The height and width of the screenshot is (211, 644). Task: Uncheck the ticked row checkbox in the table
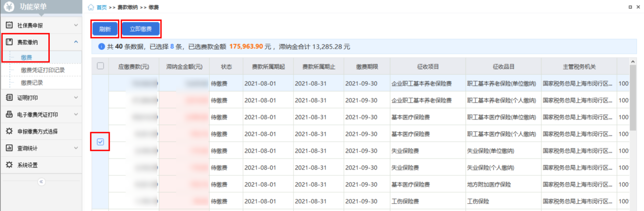coord(100,142)
